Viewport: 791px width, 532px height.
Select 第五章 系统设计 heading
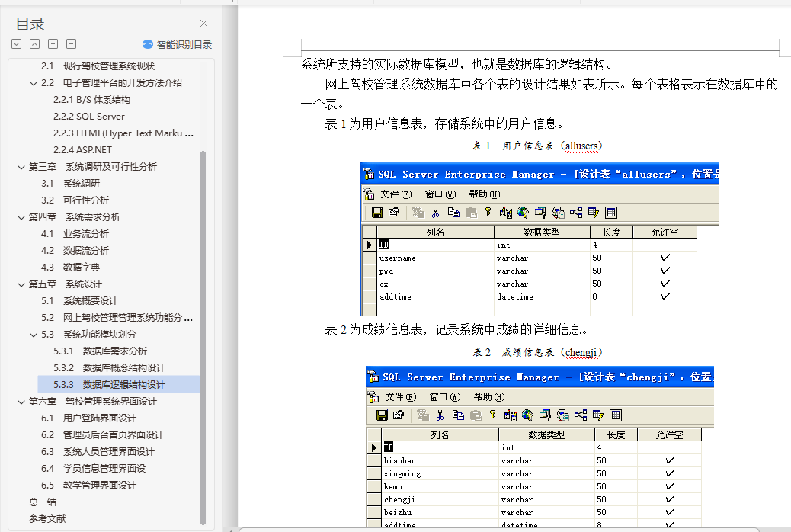point(65,284)
